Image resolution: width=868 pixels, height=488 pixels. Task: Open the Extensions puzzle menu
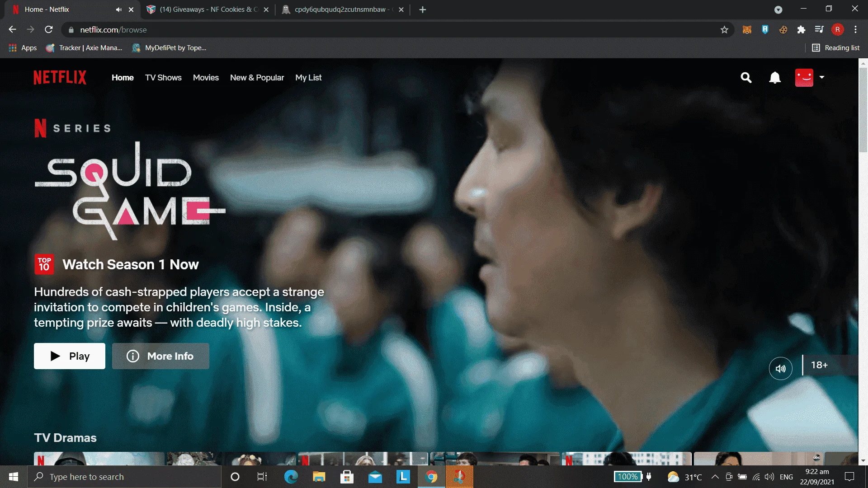801,30
